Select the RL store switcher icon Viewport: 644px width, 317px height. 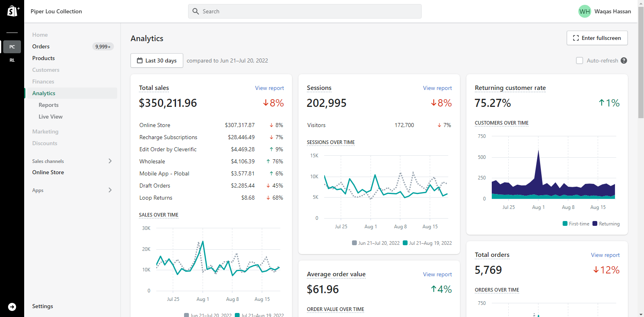click(12, 60)
